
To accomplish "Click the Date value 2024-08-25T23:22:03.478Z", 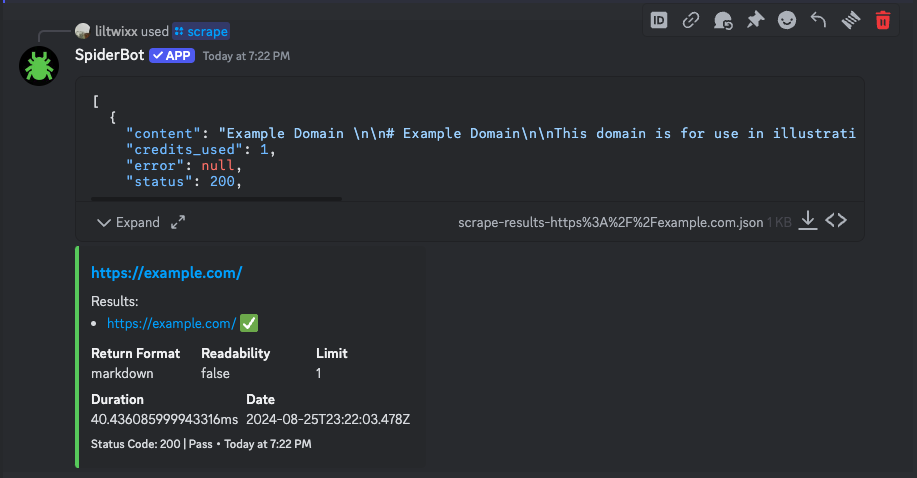I will [328, 419].
